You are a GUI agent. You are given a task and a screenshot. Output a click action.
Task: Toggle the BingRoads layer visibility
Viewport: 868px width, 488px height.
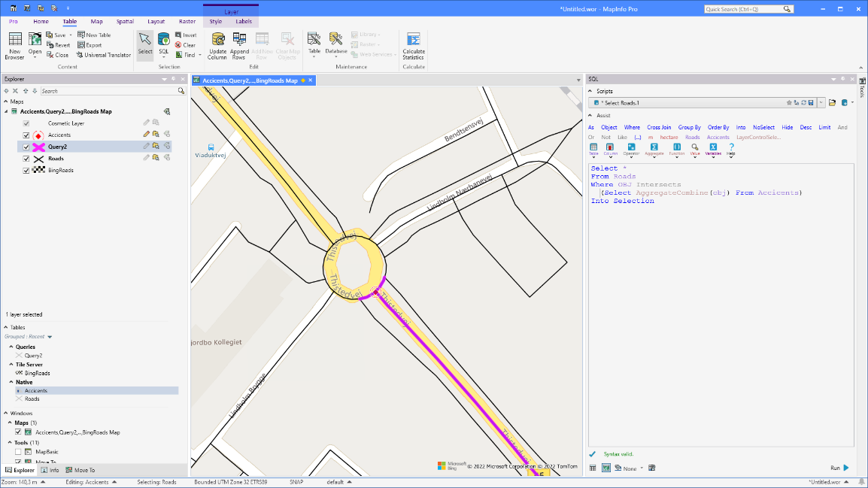pos(28,170)
